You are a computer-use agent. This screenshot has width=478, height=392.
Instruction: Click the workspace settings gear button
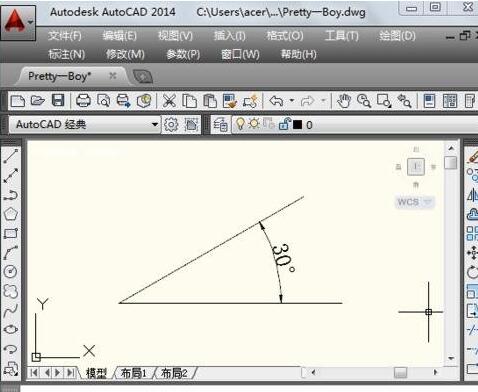click(x=171, y=125)
